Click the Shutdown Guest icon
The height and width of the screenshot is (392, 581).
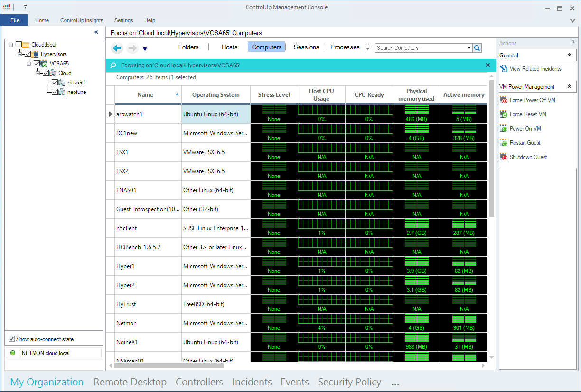click(x=504, y=157)
